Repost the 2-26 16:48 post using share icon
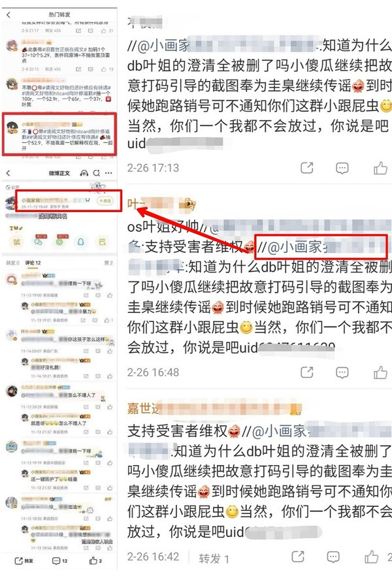392x578 pixels. [307, 373]
